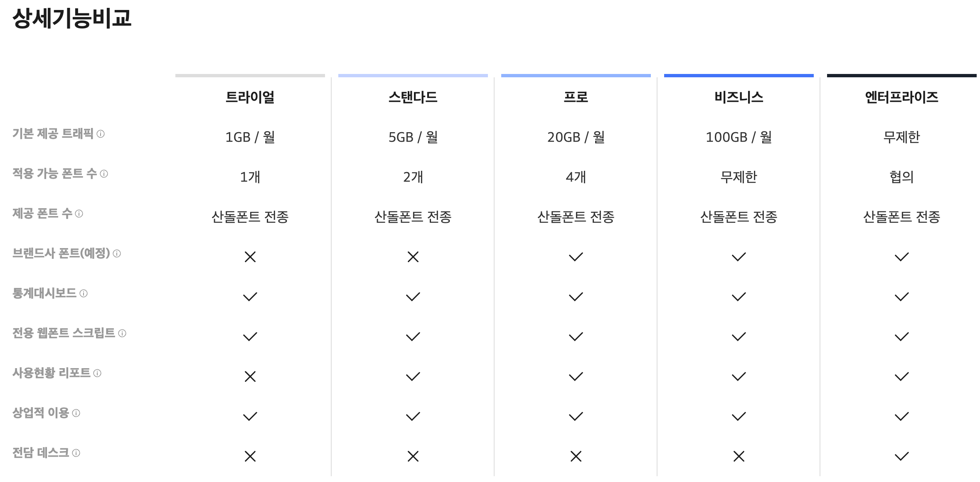Show info tooltip for 통계대시보드

click(x=84, y=293)
